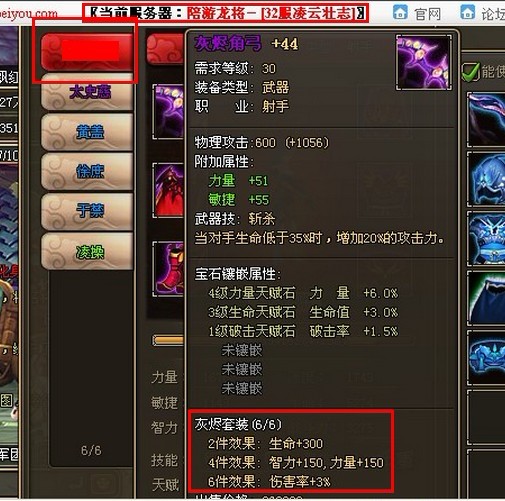Select the red boots equipment slot
The image size is (505, 501).
click(169, 269)
